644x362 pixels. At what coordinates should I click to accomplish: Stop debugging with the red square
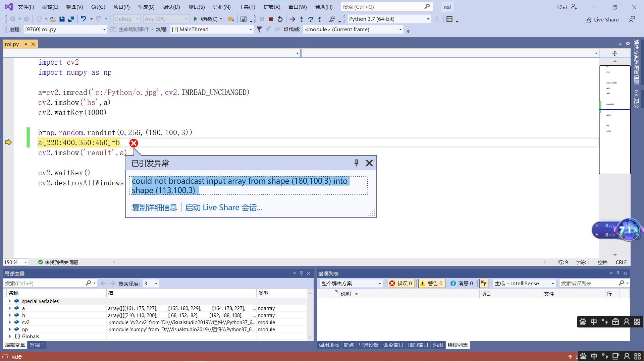(271, 19)
